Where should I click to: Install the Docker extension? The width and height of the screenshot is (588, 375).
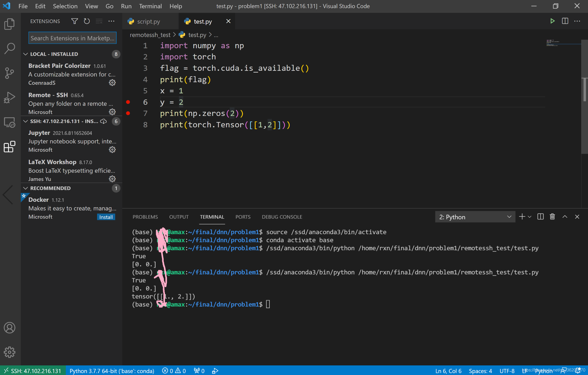[x=106, y=217]
